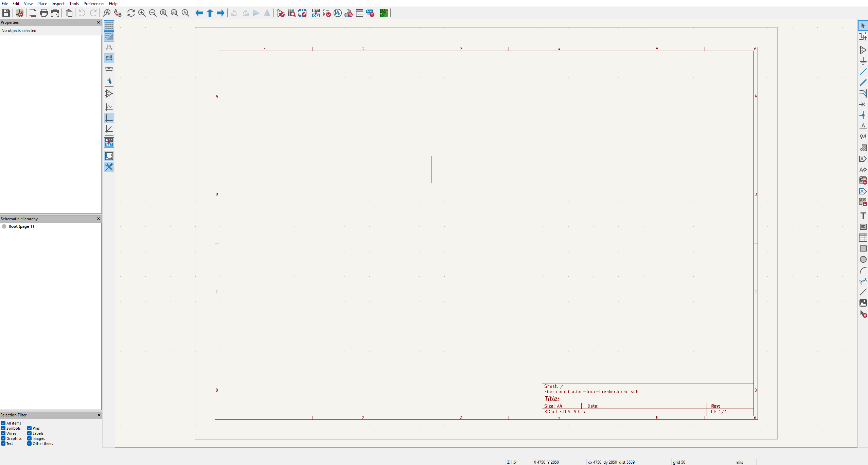Click the Zoom to fit page icon
The height and width of the screenshot is (465, 868).
(x=164, y=13)
